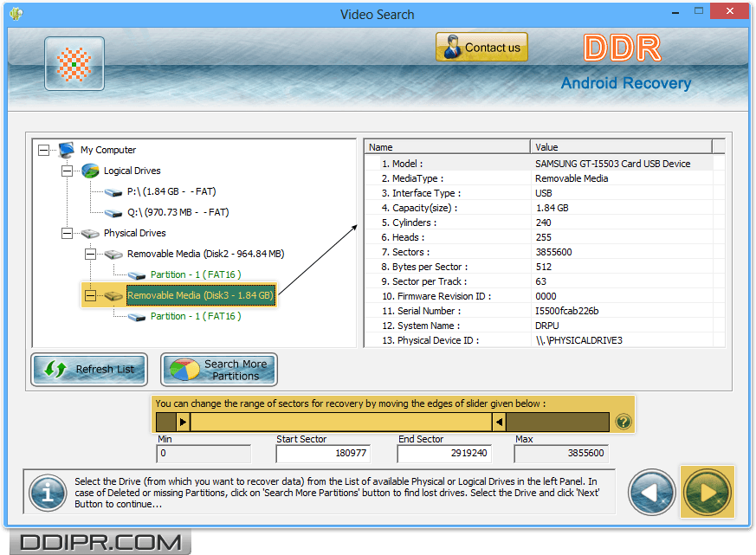Click the Physical Drives disk icon

pos(90,234)
